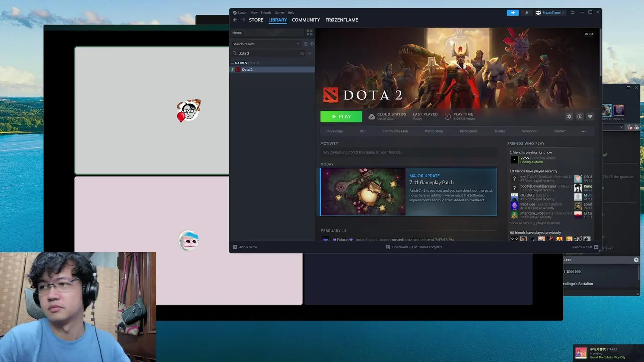Viewport: 644px width, 362px height.
Task: Click the library search field containing dota 2
Action: tap(268, 53)
